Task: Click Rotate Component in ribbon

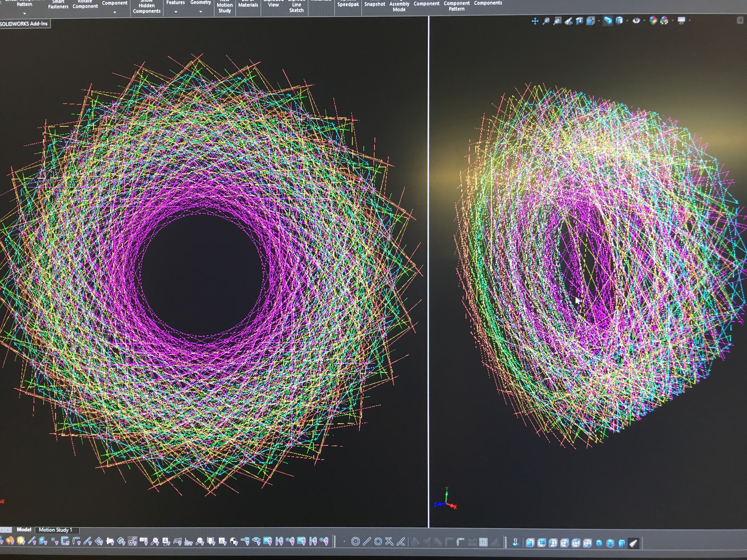Action: [x=85, y=4]
